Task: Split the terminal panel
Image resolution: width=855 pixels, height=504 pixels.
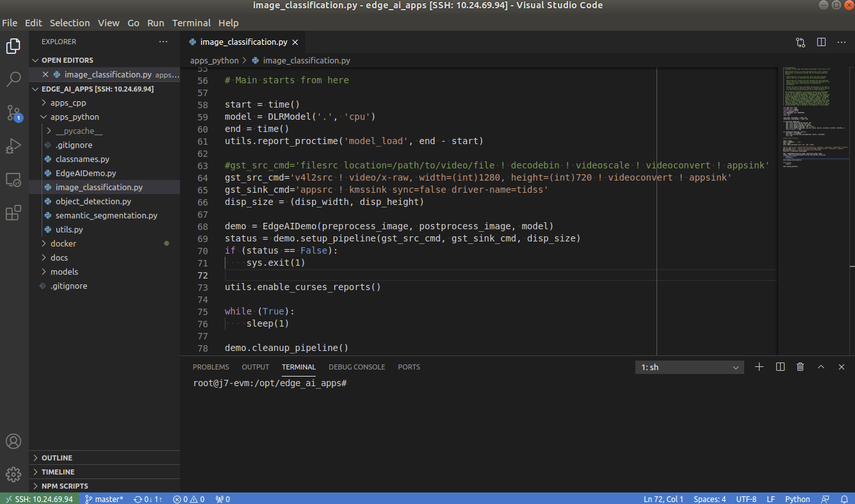Action: point(780,367)
